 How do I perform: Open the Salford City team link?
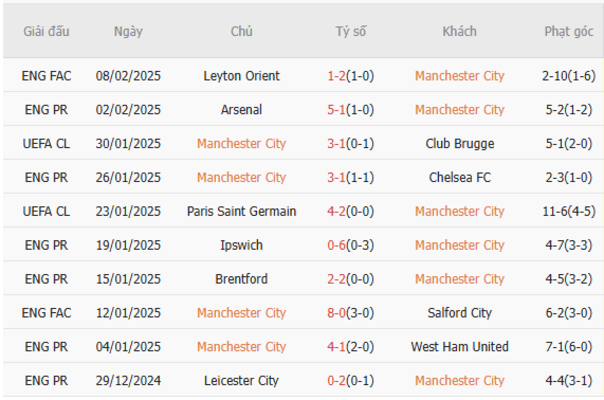tap(459, 314)
